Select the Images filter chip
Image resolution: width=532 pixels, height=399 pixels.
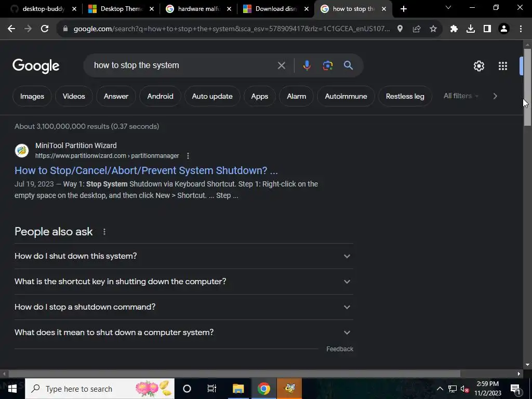[x=32, y=96]
